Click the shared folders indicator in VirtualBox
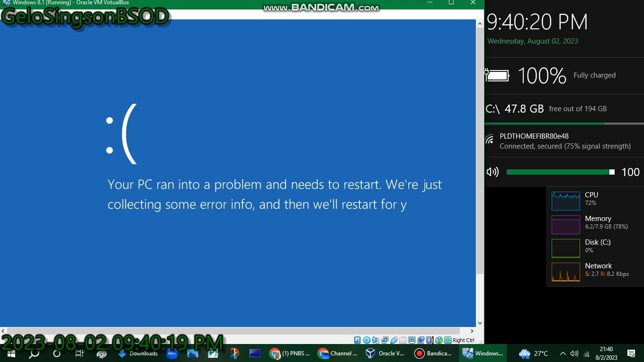 (402, 340)
